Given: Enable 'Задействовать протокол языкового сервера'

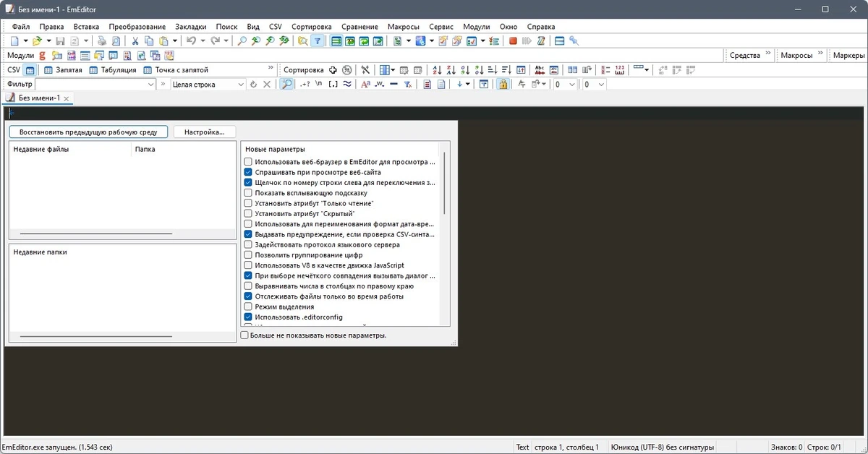Looking at the screenshot, I should [x=248, y=244].
